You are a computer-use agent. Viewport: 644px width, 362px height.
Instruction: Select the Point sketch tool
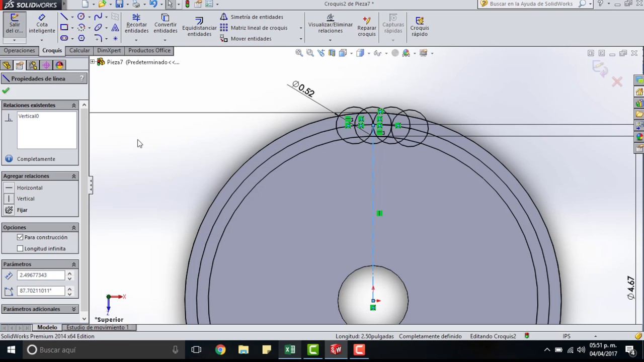(x=115, y=38)
